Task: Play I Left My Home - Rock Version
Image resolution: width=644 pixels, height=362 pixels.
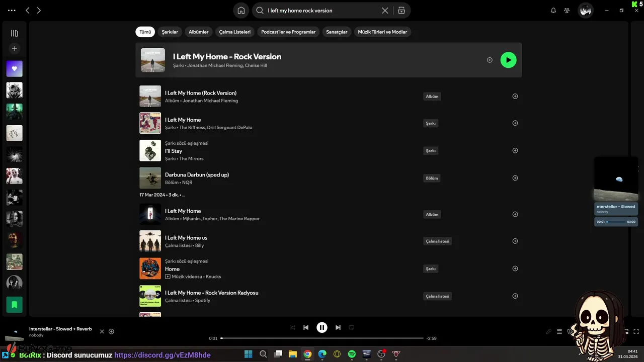Action: pyautogui.click(x=508, y=60)
